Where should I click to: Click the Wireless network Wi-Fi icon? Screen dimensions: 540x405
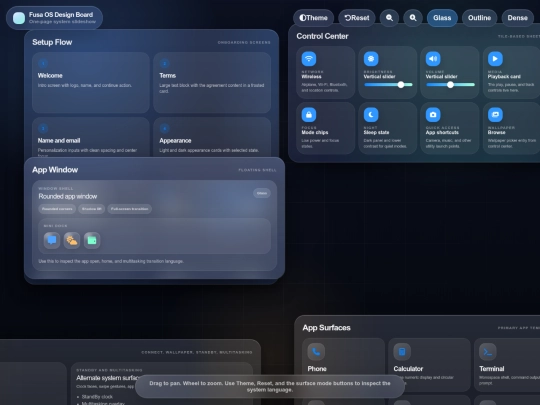pyautogui.click(x=309, y=59)
